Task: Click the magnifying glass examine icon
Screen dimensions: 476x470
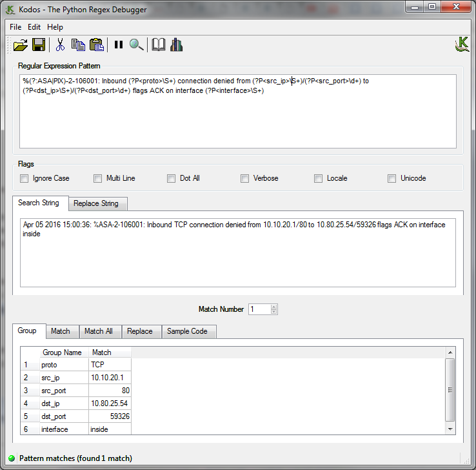Action: point(136,45)
